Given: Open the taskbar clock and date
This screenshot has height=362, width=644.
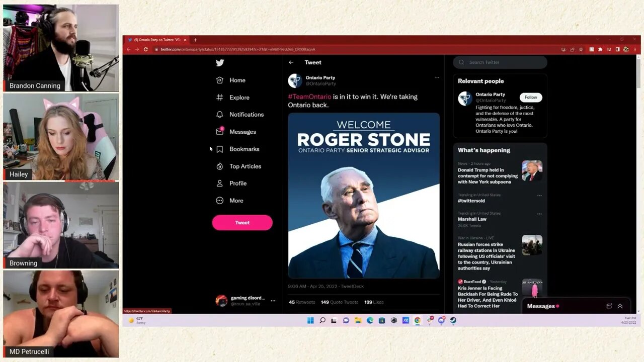Looking at the screenshot, I should [x=629, y=320].
